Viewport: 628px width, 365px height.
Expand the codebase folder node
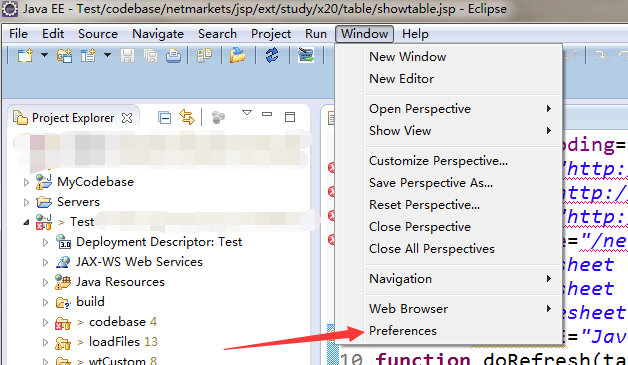45,323
